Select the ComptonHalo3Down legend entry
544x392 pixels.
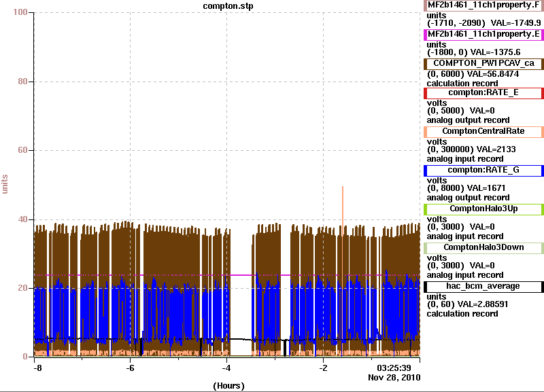click(483, 248)
